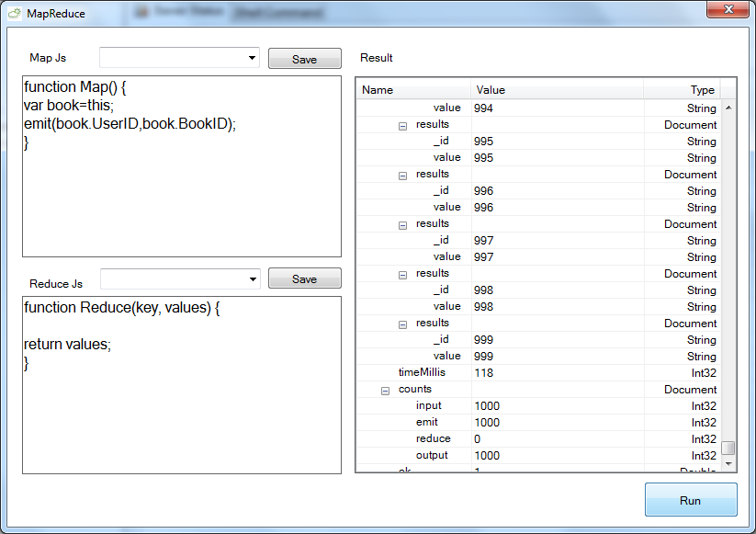The width and height of the screenshot is (756, 534).
Task: Click inside the Reduce function editor
Action: tap(182, 385)
